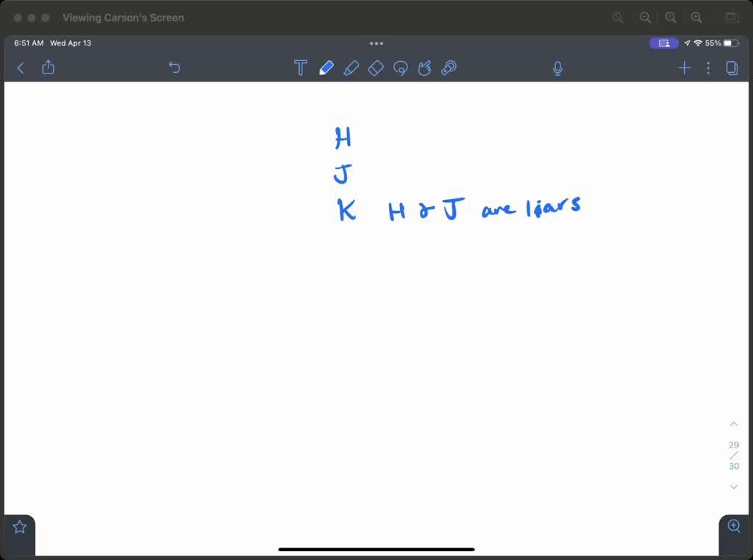Select the Text tool

click(x=300, y=68)
